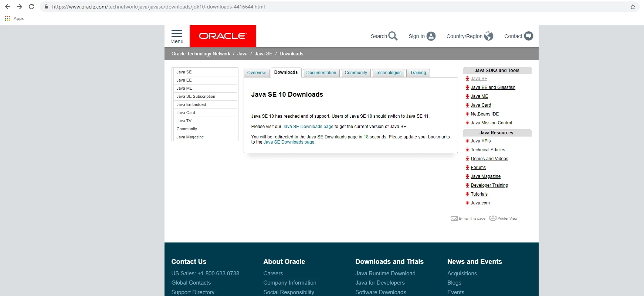Select Java SE in left sidebar
Screen dimensions: 644x296
pyautogui.click(x=205, y=72)
